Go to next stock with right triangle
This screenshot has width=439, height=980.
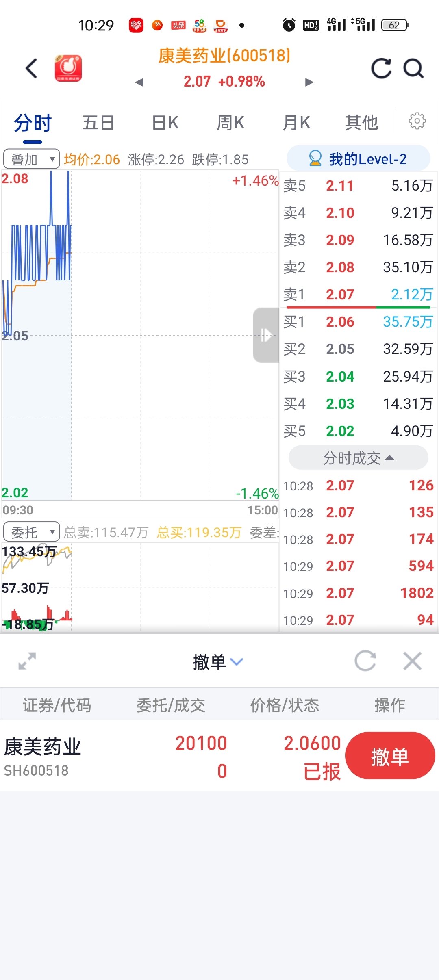309,82
